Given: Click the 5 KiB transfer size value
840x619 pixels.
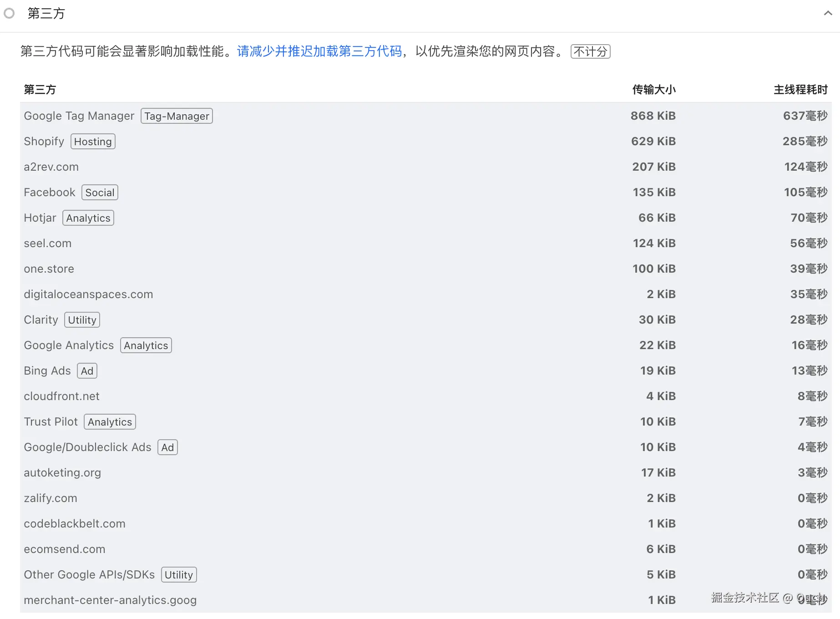Looking at the screenshot, I should coord(661,575).
